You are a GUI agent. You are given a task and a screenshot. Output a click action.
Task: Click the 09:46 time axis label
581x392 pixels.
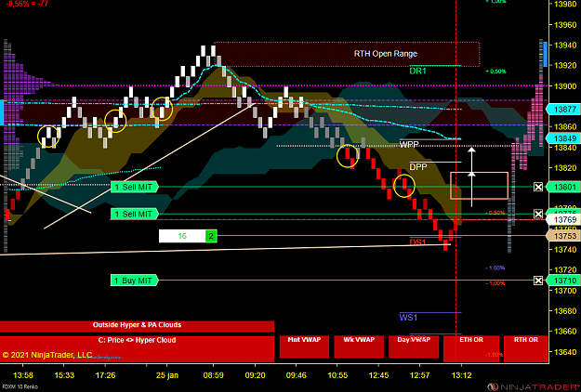(297, 375)
